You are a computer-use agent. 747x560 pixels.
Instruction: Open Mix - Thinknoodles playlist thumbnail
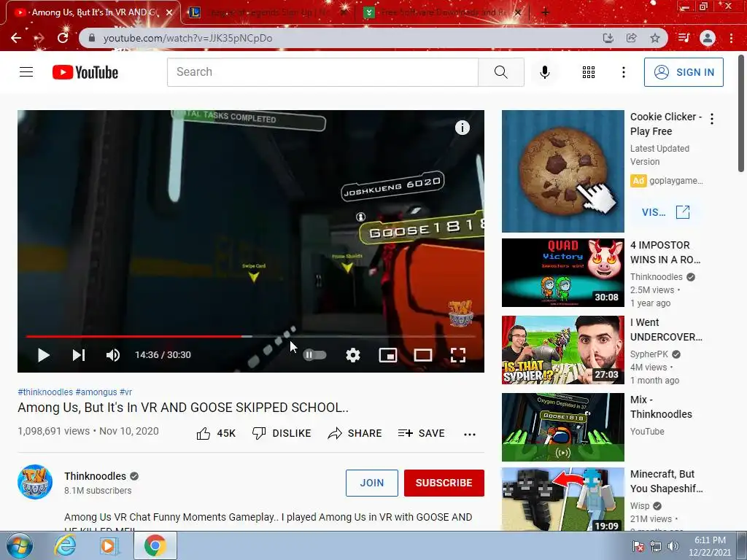point(562,427)
